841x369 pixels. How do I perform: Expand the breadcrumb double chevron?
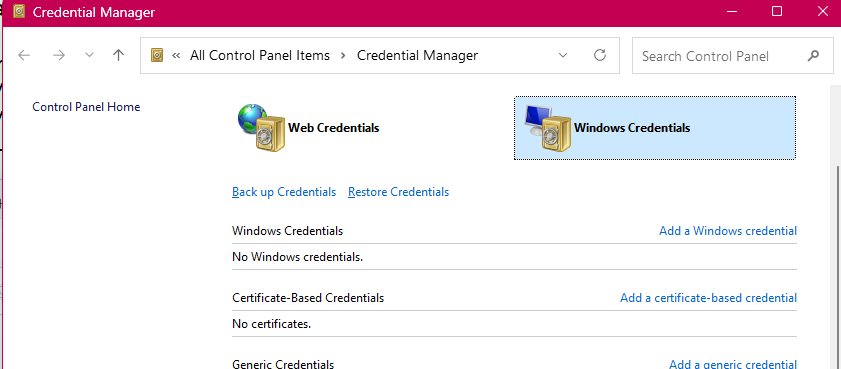click(x=175, y=55)
